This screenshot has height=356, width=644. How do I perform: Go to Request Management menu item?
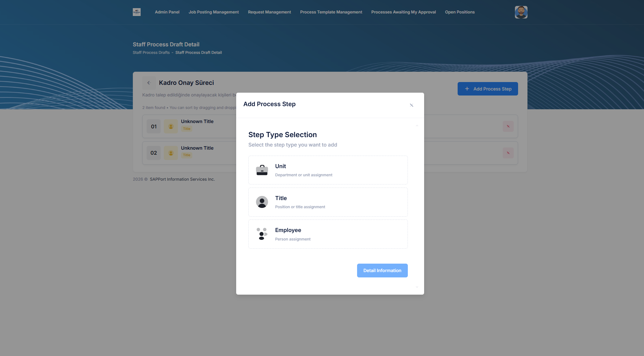269,12
